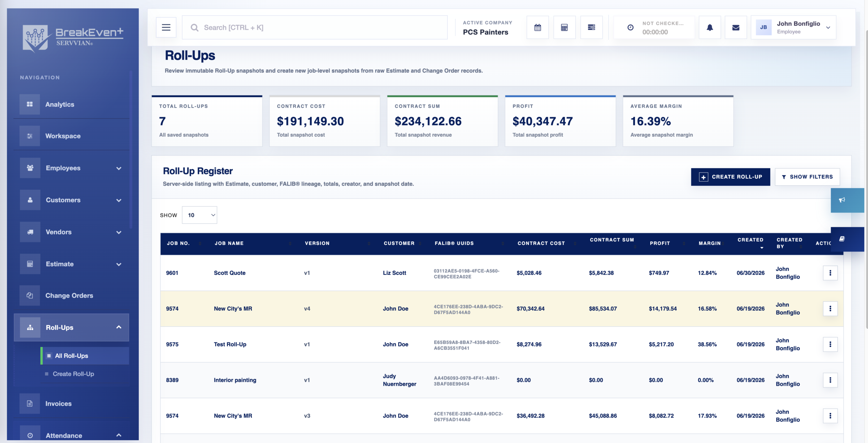The width and height of the screenshot is (868, 443).
Task: Click the 06/30/2026 created date
Action: (750, 273)
